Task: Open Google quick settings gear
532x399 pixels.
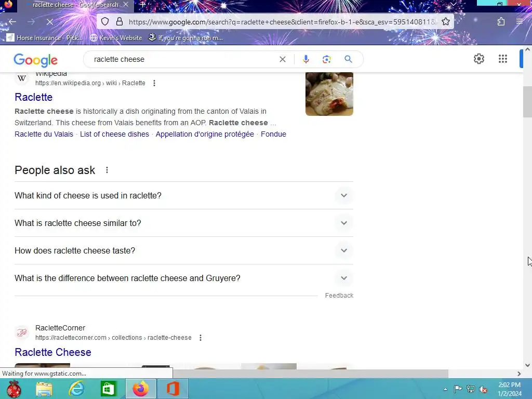Action: 478,59
